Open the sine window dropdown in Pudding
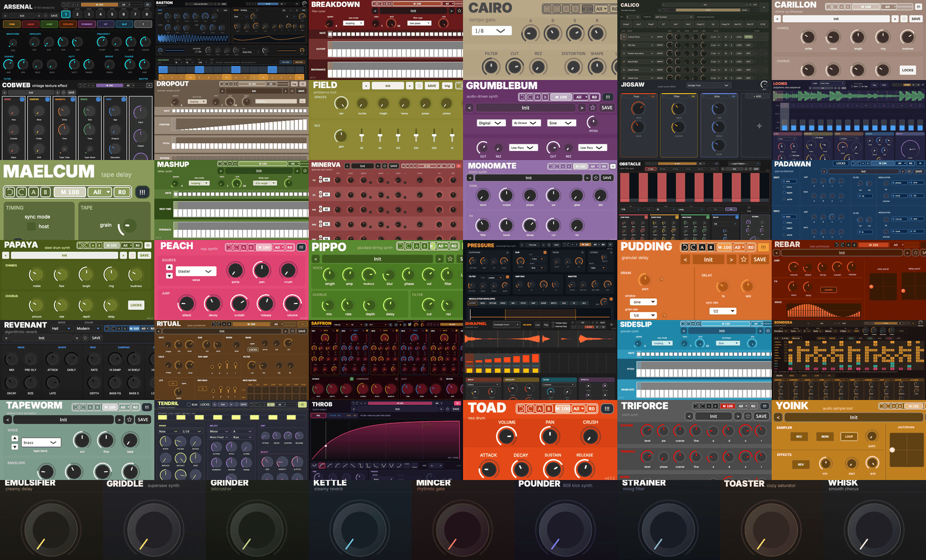The width and height of the screenshot is (926, 560). [643, 302]
